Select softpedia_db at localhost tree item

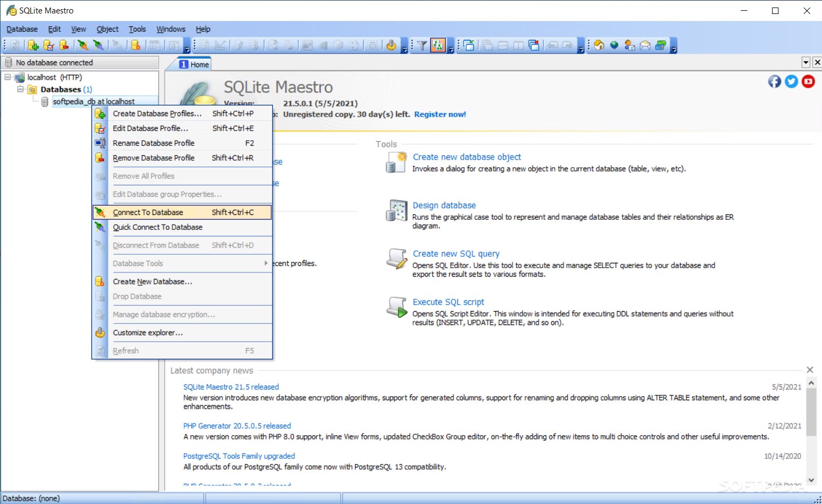coord(94,102)
